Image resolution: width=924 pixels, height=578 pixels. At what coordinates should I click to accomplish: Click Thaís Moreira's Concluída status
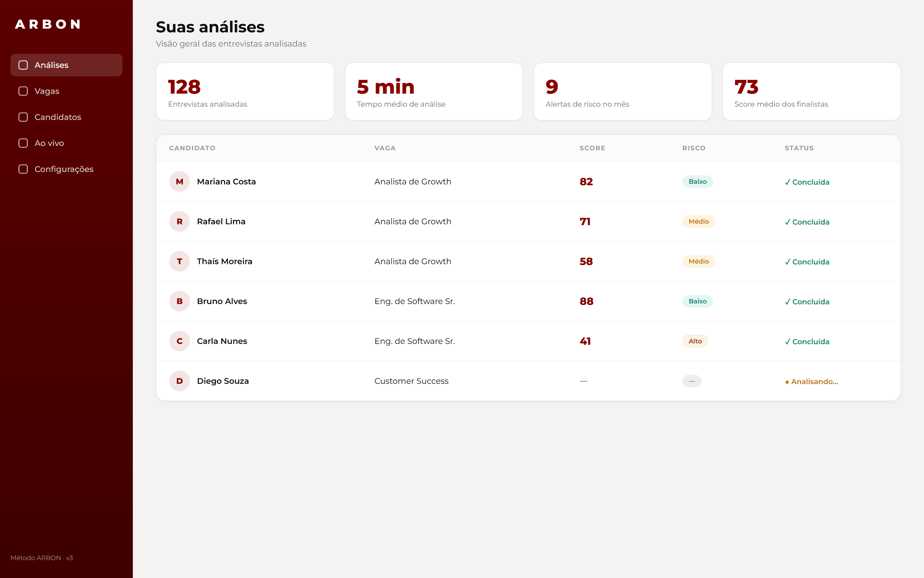807,262
